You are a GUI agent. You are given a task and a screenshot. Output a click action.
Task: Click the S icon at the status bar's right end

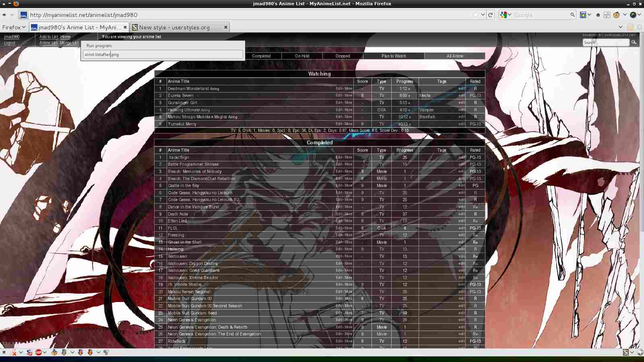tap(626, 352)
